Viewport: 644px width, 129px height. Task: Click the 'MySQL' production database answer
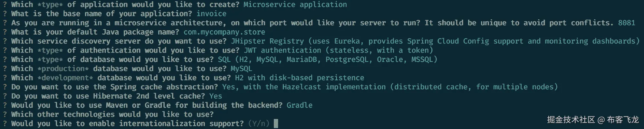coord(241,69)
